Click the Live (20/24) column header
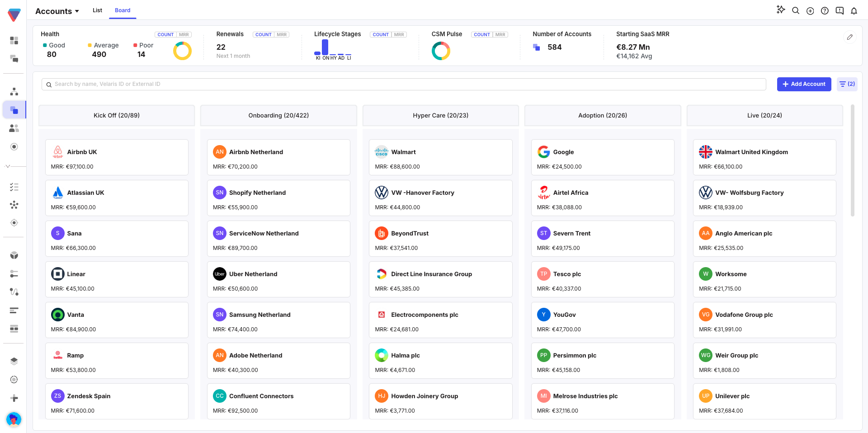The width and height of the screenshot is (868, 433). tap(764, 115)
